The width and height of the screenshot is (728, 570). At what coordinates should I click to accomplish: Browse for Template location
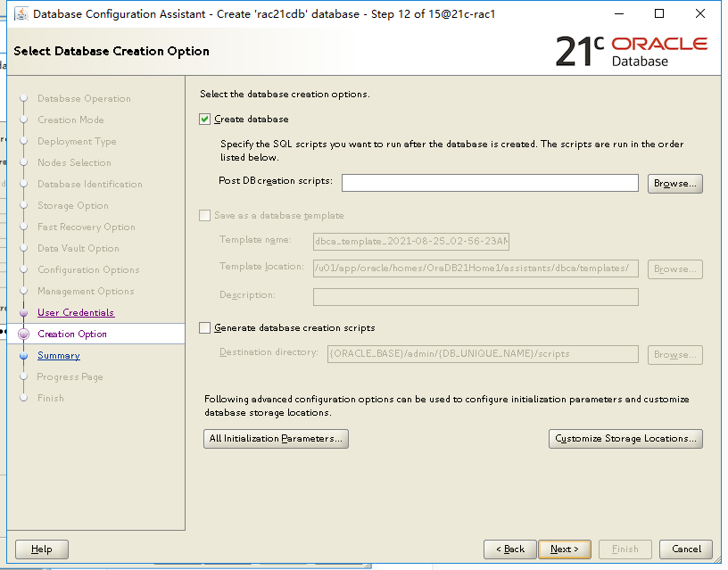coord(675,269)
